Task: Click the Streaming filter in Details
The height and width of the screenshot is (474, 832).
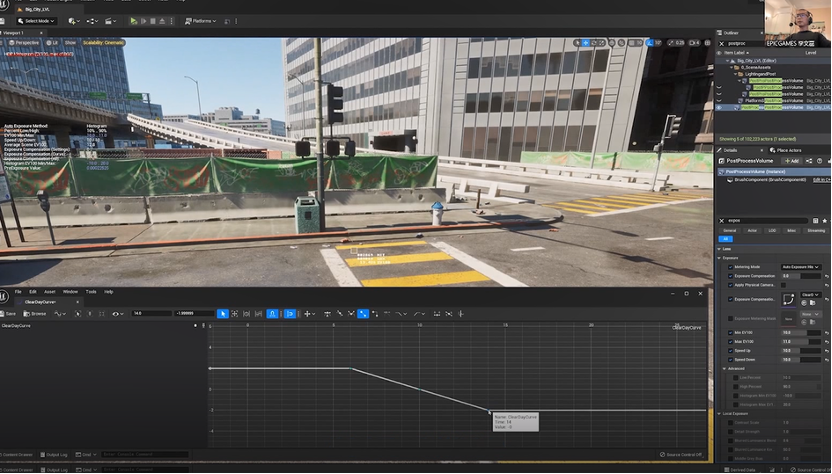Action: click(816, 231)
